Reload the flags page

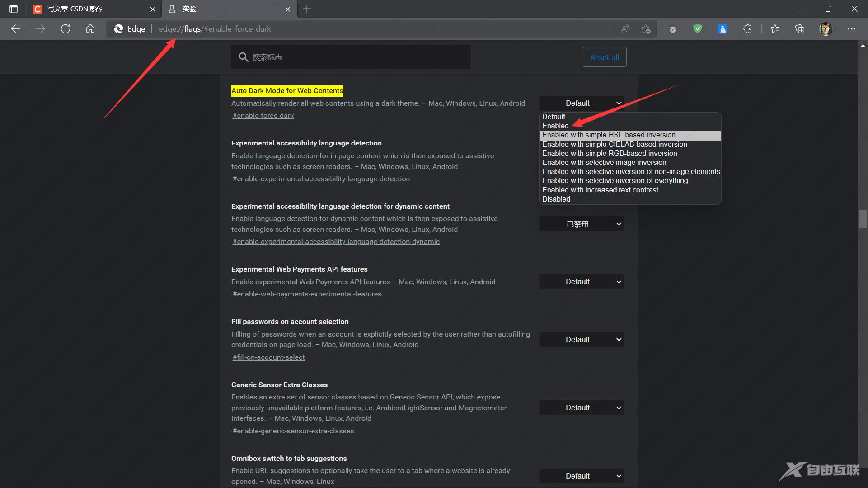(66, 29)
